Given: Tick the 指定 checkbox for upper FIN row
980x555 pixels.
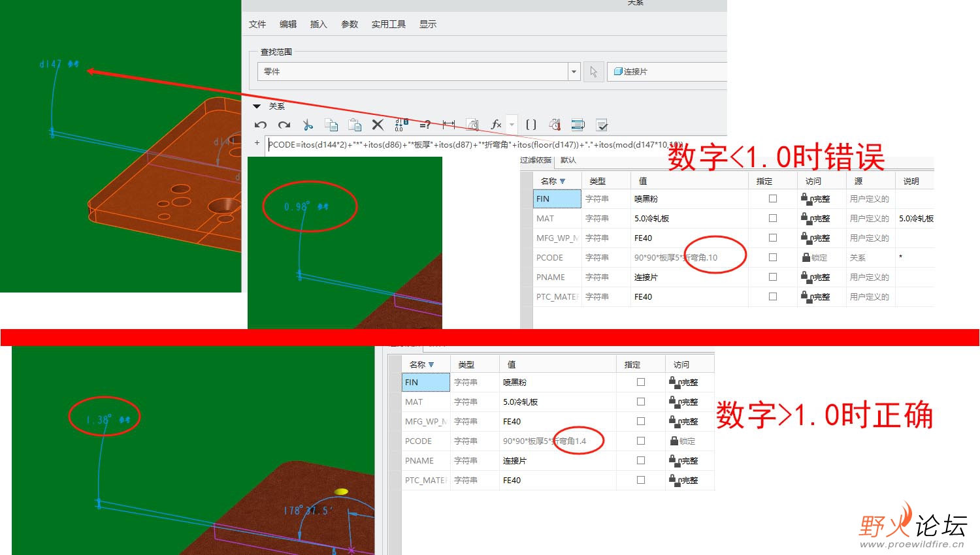Looking at the screenshot, I should tap(773, 198).
